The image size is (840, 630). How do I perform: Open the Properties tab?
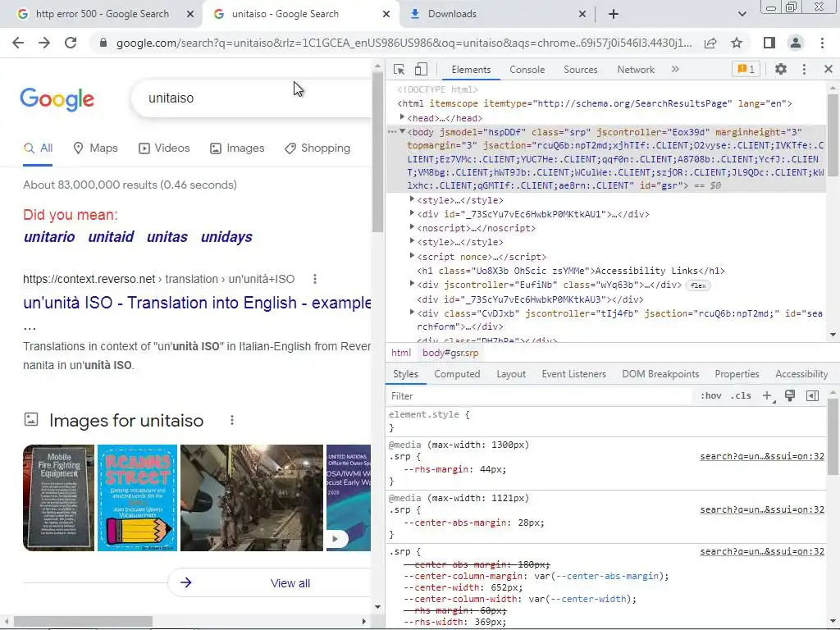pyautogui.click(x=737, y=374)
